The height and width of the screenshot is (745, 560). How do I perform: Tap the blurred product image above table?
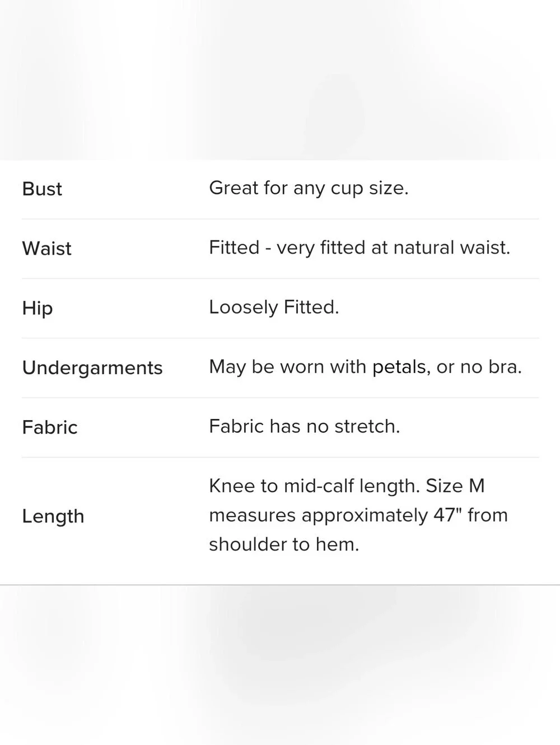tap(280, 80)
